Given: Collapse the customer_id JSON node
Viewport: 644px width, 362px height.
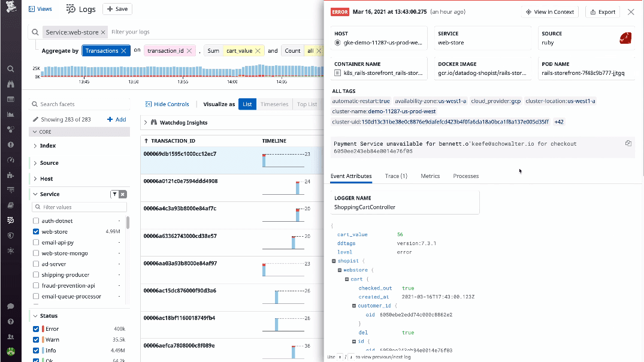Looking at the screenshot, I should click(x=354, y=306).
